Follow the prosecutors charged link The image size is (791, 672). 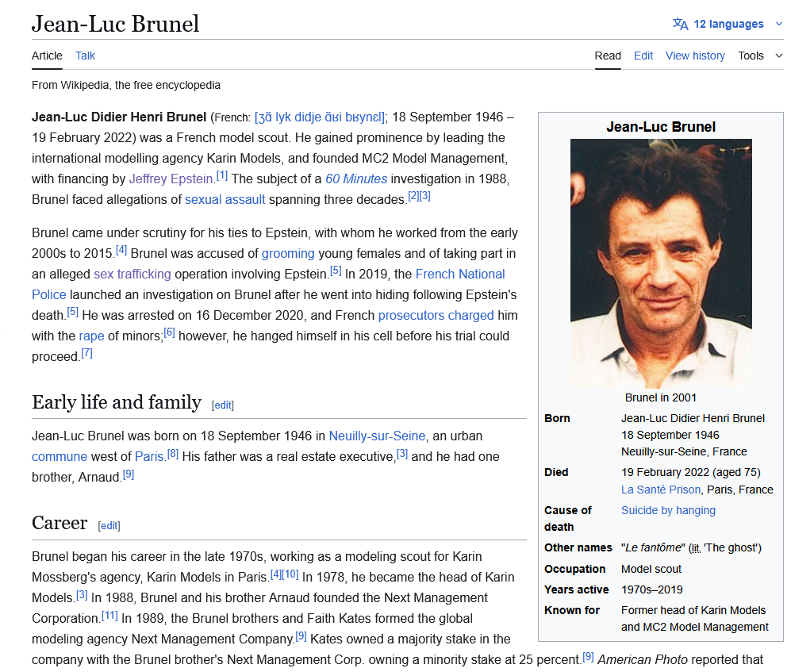click(436, 315)
